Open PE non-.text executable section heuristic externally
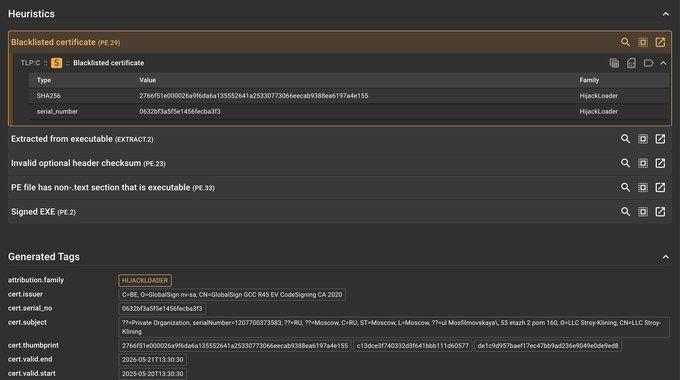The height and width of the screenshot is (380, 680). 660,187
